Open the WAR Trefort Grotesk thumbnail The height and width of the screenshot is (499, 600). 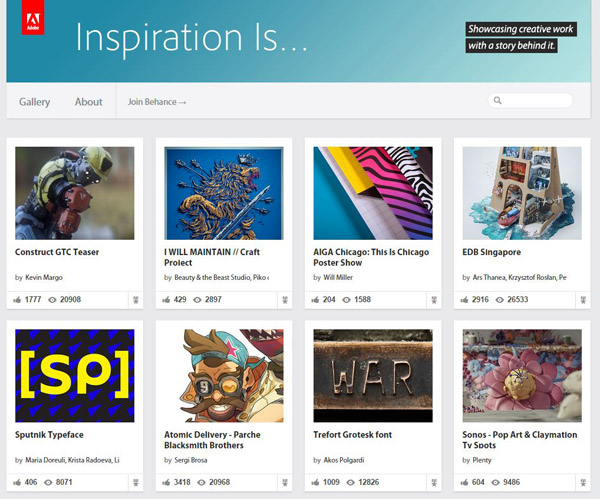coord(373,376)
